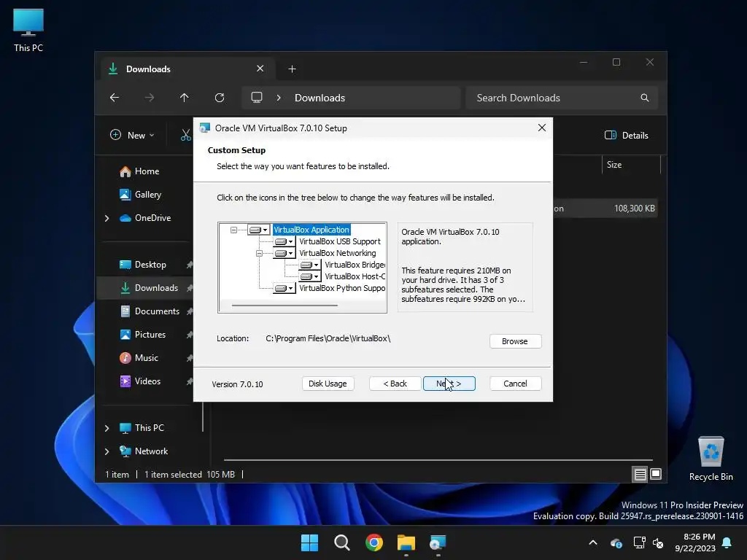Show hidden system tray icons
The width and height of the screenshot is (747, 560).
[x=593, y=542]
